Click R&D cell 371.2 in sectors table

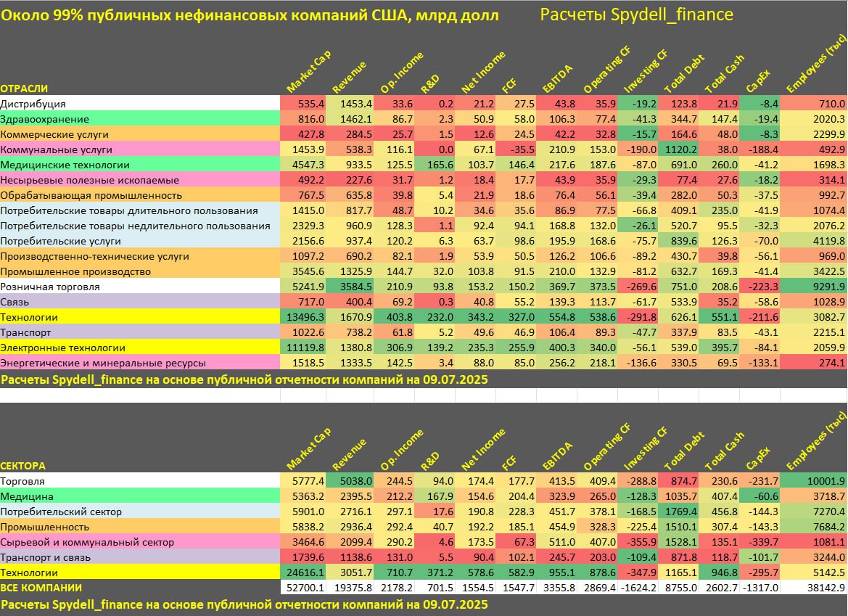coord(435,572)
